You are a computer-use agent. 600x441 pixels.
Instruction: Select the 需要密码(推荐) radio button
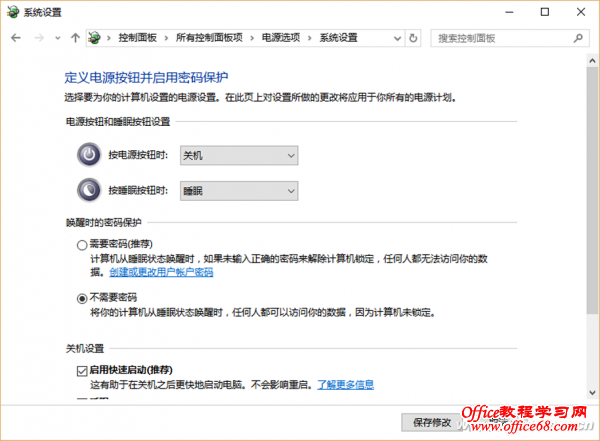82,245
